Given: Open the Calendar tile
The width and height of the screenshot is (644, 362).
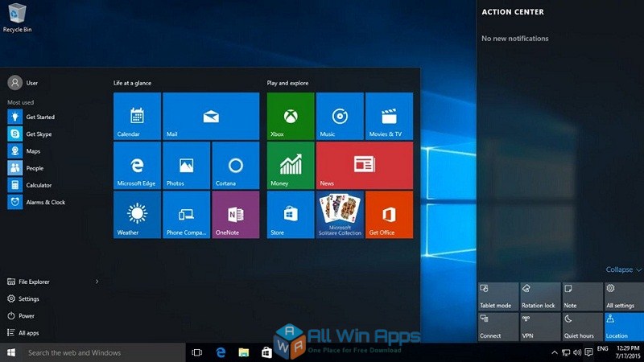Looking at the screenshot, I should coord(137,116).
